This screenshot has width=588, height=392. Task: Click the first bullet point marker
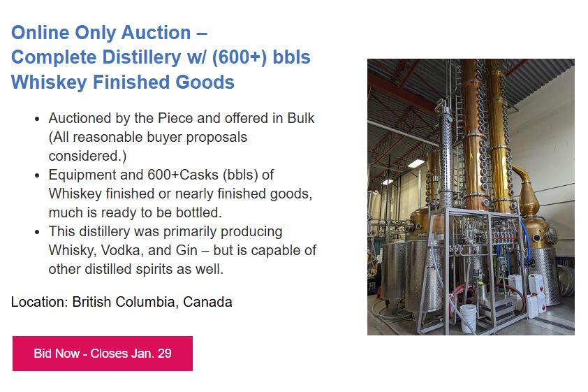coord(37,119)
